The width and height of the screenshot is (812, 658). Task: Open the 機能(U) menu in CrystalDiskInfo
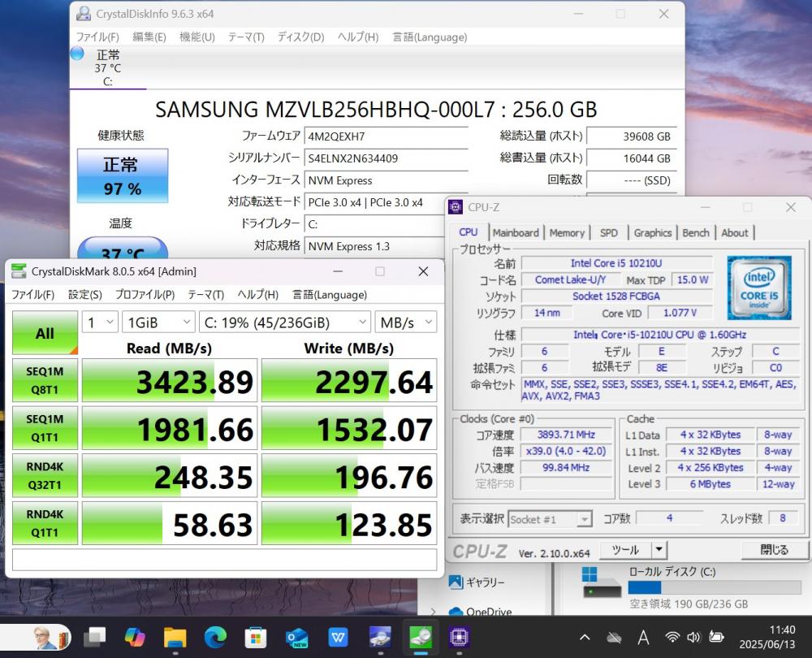(x=197, y=37)
